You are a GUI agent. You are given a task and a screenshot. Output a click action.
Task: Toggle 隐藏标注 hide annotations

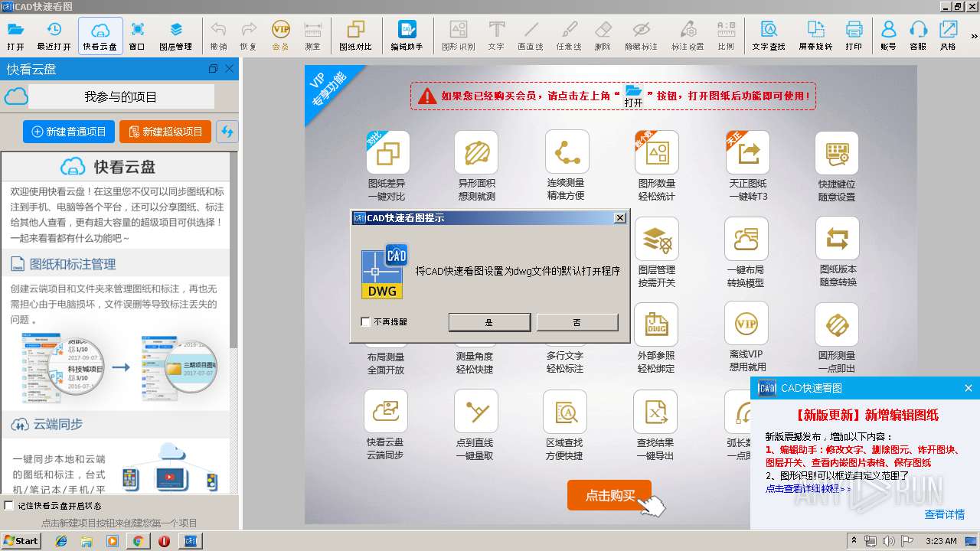coord(641,36)
